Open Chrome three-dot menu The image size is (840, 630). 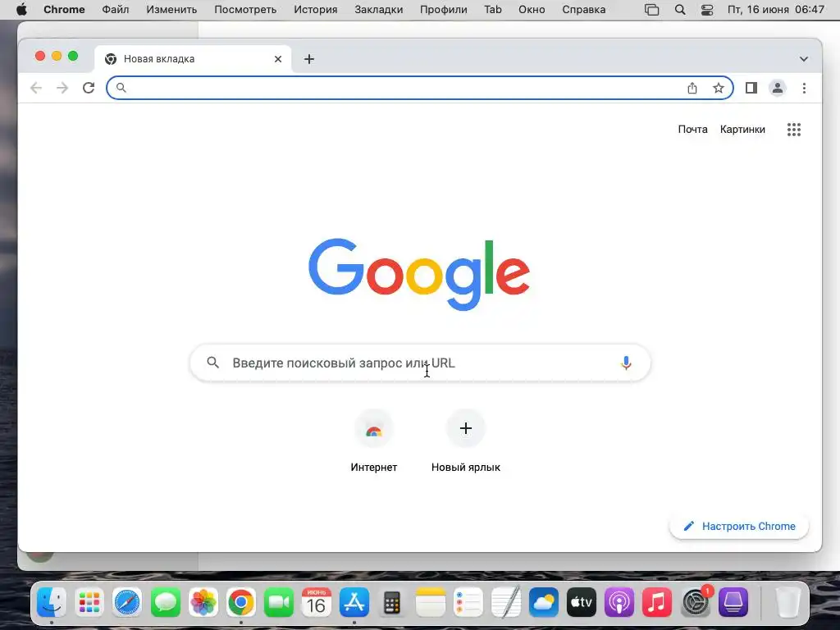pyautogui.click(x=804, y=88)
